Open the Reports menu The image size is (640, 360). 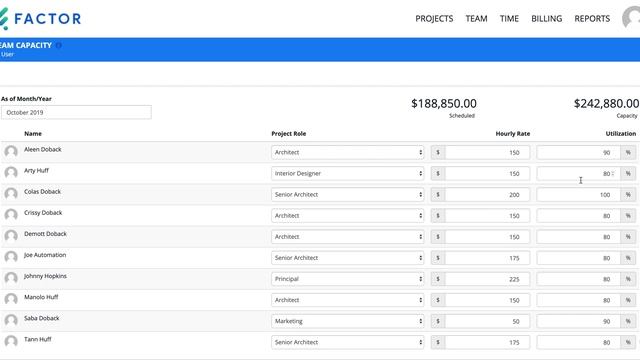[x=592, y=18]
